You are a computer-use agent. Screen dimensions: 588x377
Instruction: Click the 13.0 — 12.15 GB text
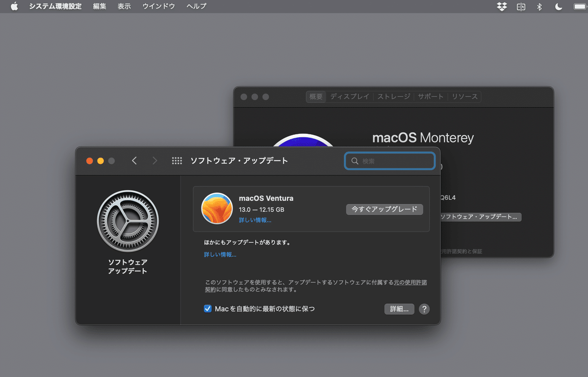[x=262, y=209]
